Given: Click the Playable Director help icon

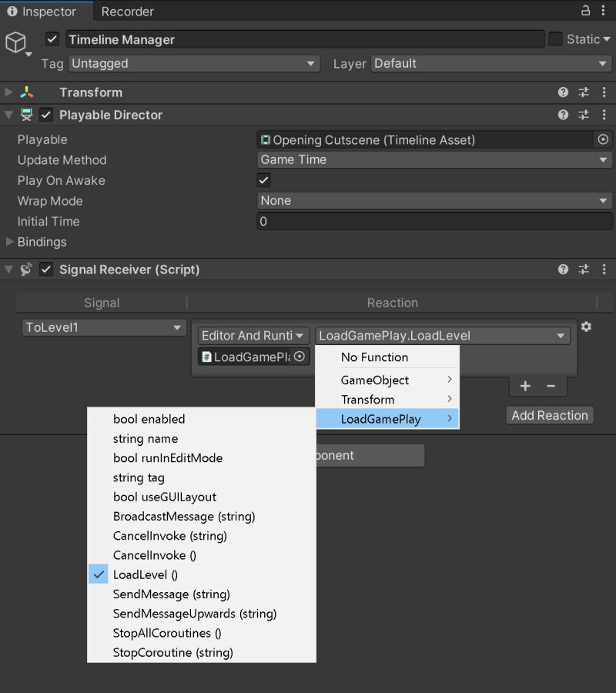Looking at the screenshot, I should click(563, 114).
